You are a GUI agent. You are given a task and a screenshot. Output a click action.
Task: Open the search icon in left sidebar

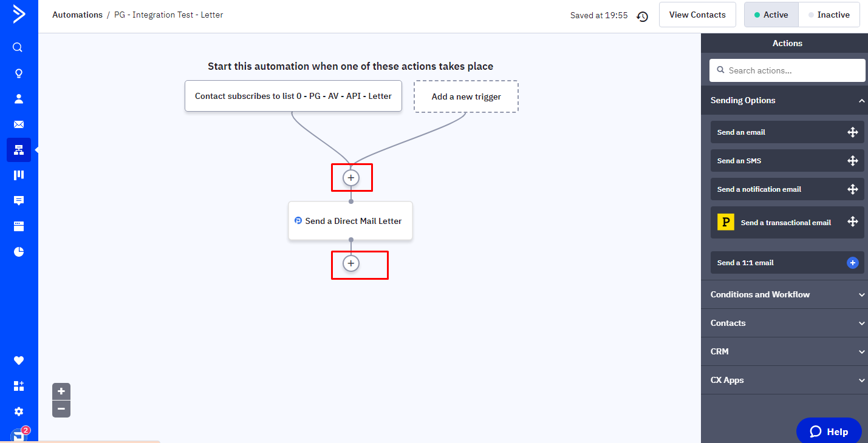pos(18,47)
